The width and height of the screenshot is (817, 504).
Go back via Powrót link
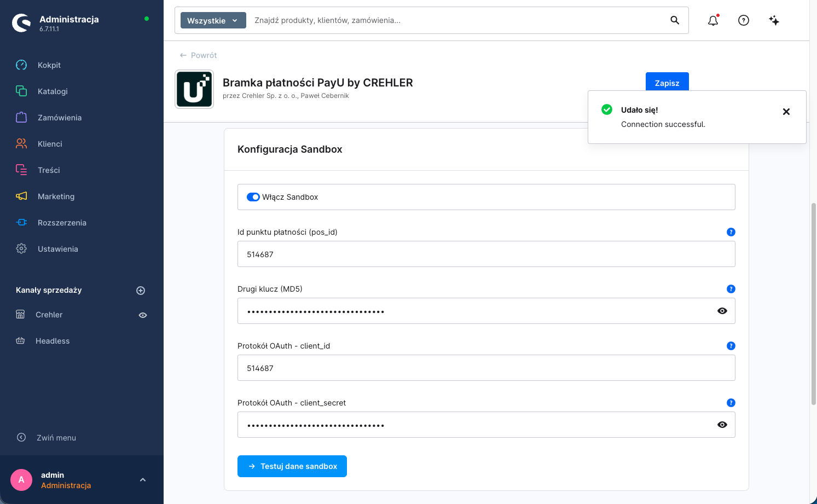198,55
